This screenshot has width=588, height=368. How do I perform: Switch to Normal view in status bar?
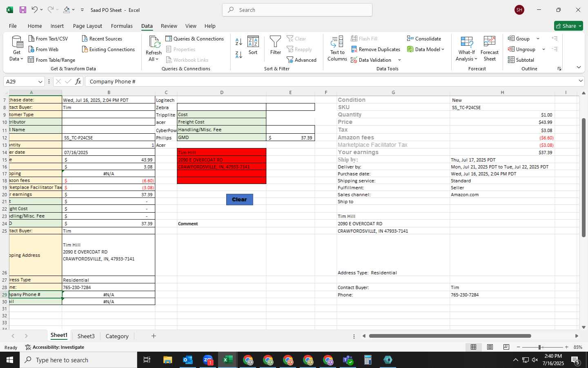tap(474, 347)
